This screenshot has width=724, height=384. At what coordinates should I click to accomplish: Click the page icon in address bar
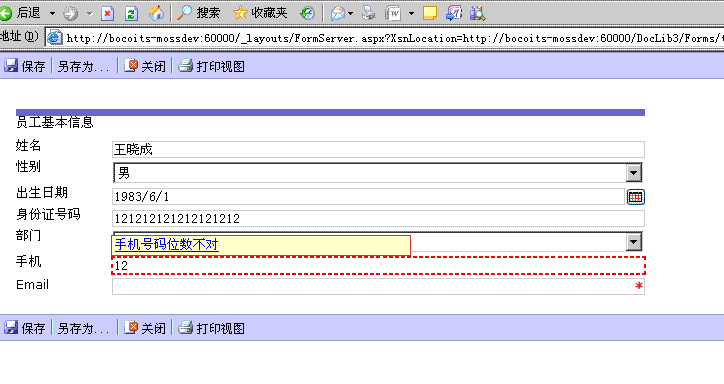[x=54, y=37]
